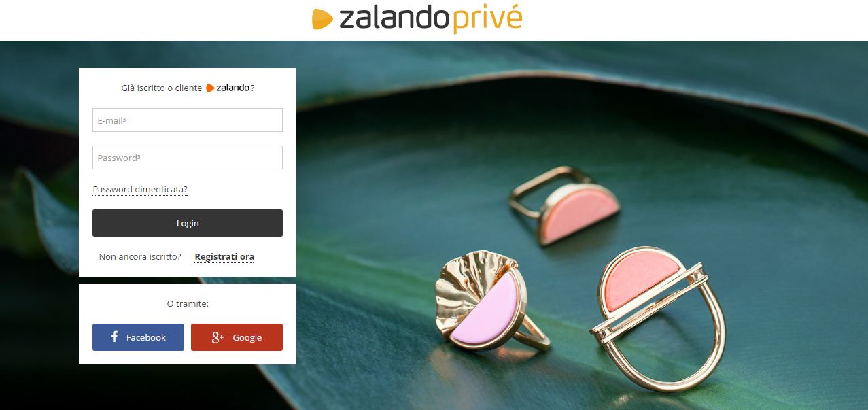868x410 pixels.
Task: Click the 'O tramite:' label
Action: point(188,303)
